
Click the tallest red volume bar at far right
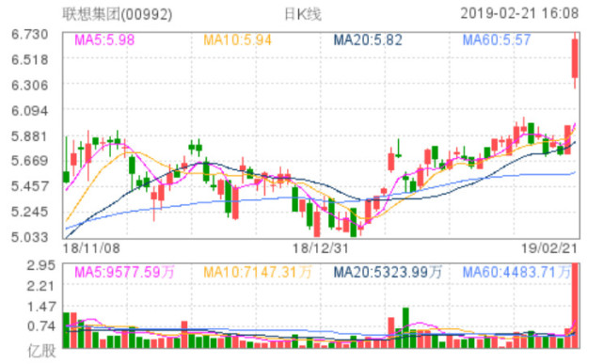575,306
